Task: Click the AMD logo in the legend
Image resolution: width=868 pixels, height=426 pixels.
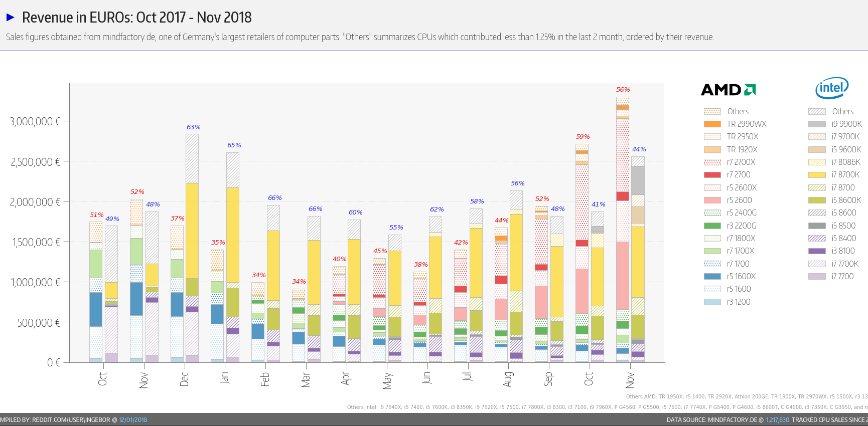Action: click(x=728, y=90)
